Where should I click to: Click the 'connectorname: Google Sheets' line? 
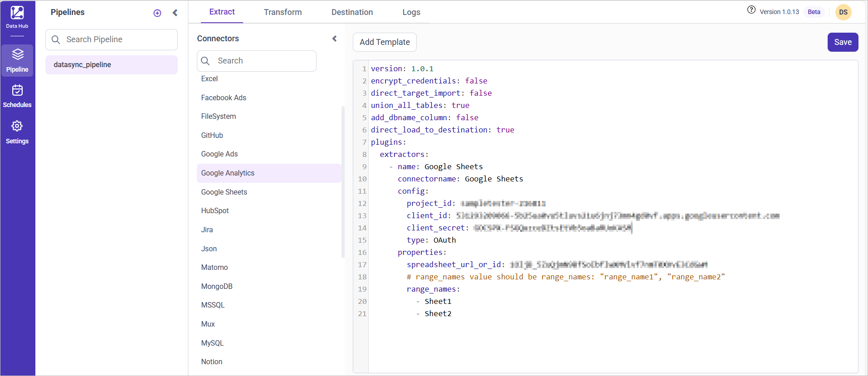coord(460,179)
